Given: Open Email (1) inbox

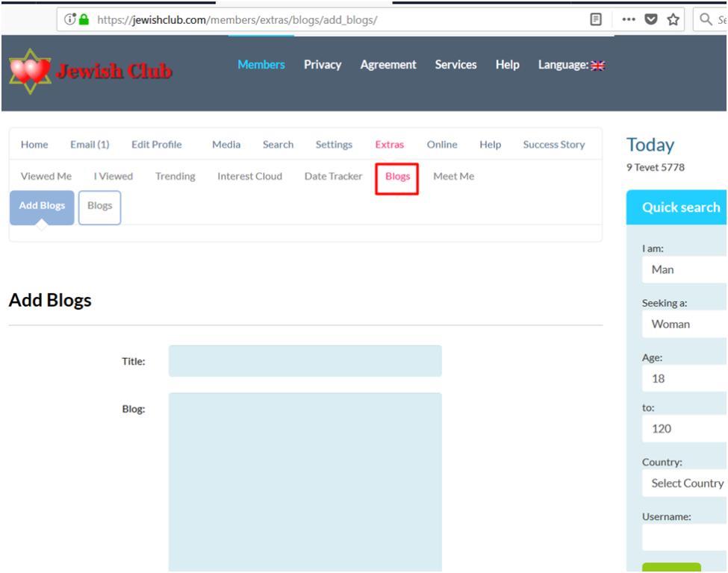Looking at the screenshot, I should [x=90, y=144].
